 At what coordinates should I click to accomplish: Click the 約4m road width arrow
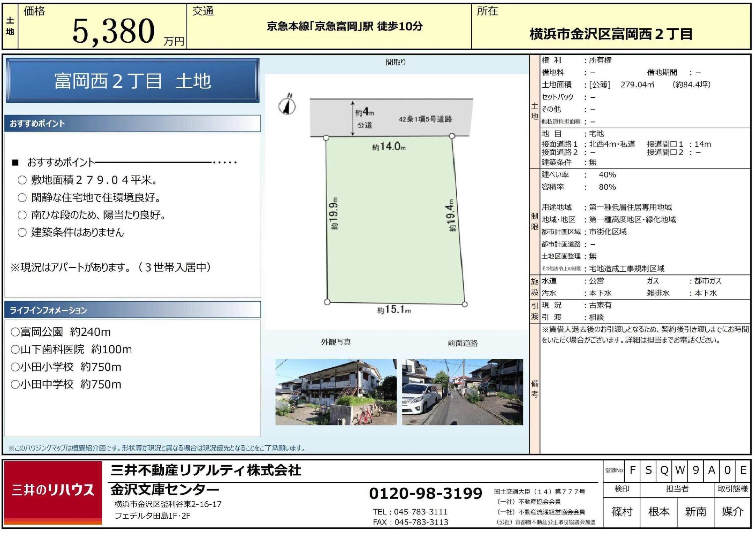click(353, 118)
